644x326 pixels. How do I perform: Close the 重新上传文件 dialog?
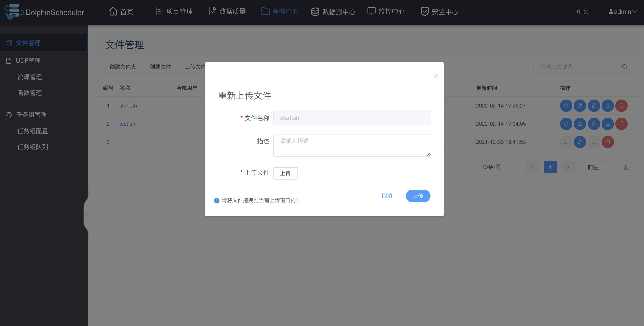435,76
